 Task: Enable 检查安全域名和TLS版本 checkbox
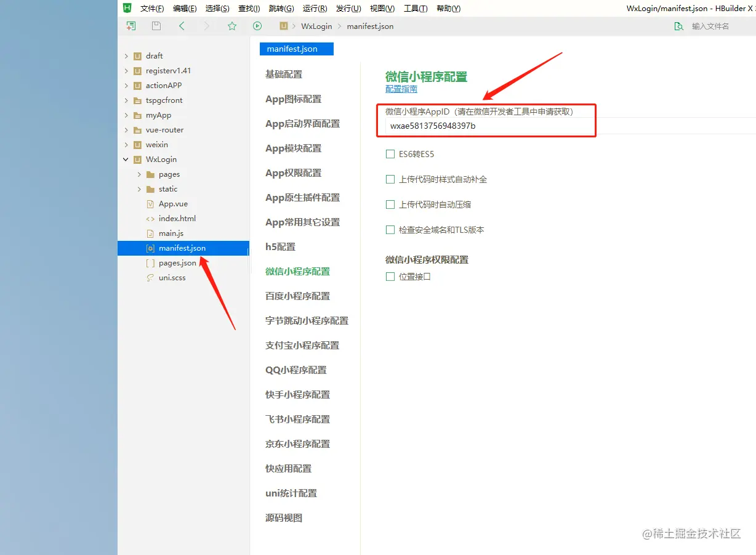coord(390,230)
